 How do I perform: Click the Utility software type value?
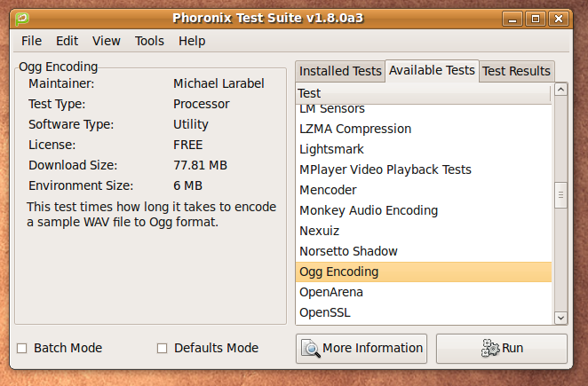click(190, 124)
